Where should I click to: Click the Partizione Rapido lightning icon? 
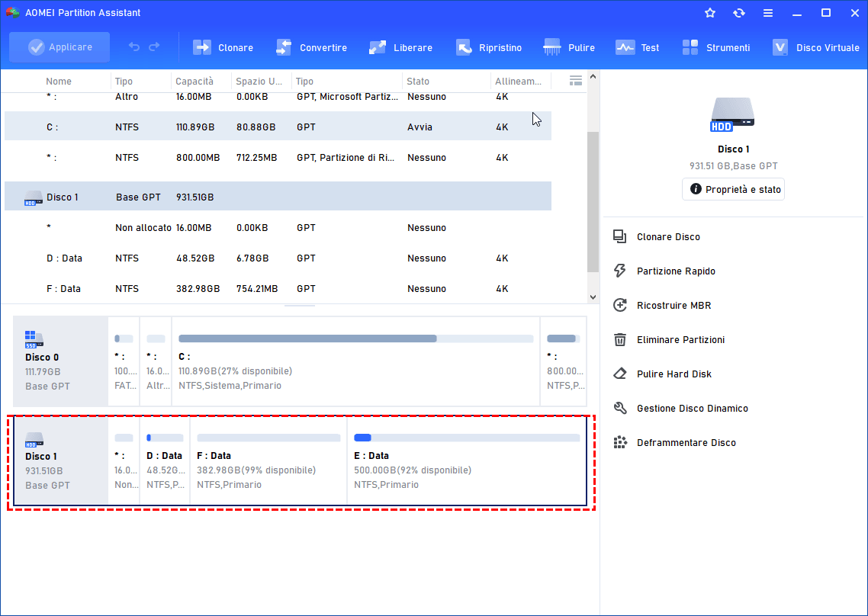click(620, 271)
